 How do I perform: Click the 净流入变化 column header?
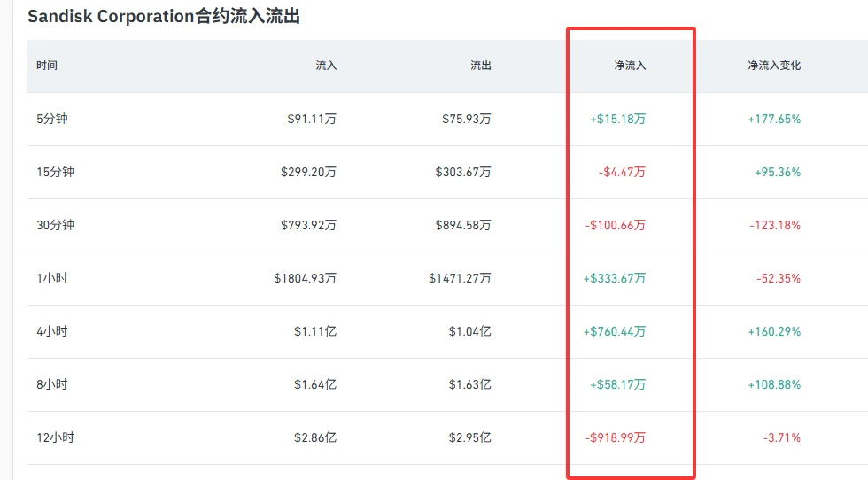(x=774, y=66)
